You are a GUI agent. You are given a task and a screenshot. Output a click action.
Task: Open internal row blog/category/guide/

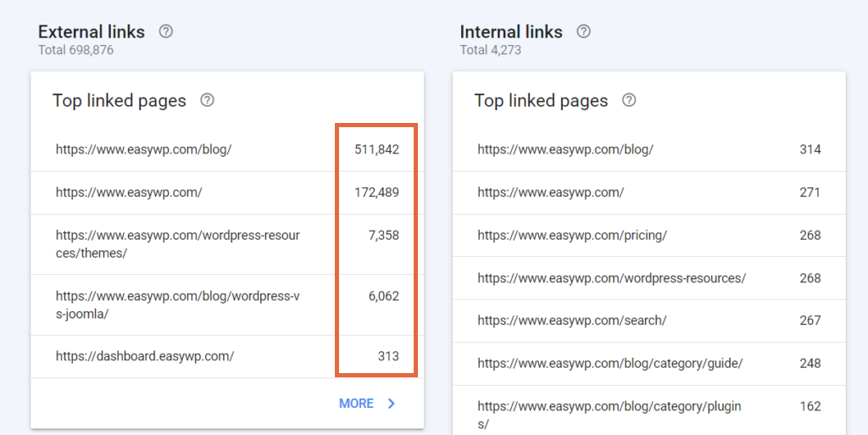click(649, 364)
